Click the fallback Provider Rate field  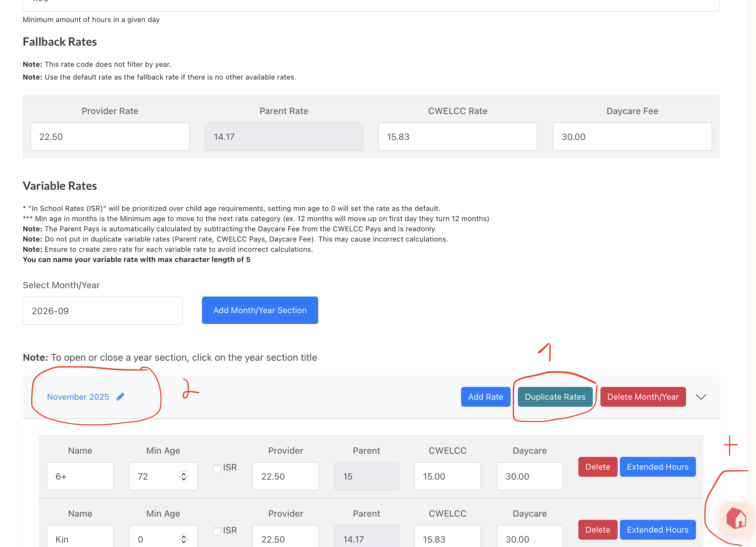[110, 137]
